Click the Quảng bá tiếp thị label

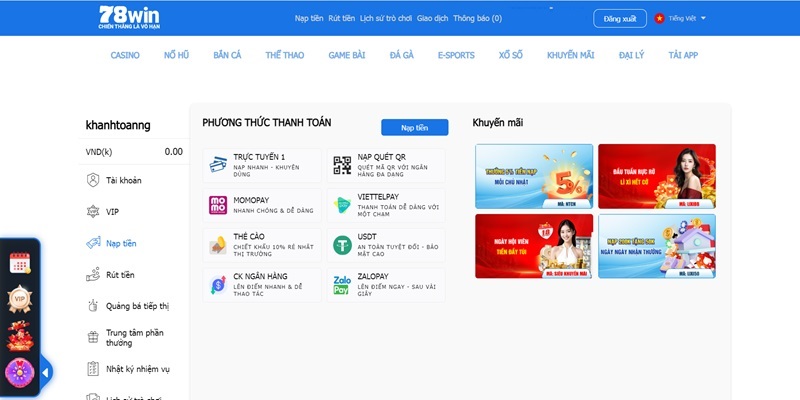click(137, 306)
